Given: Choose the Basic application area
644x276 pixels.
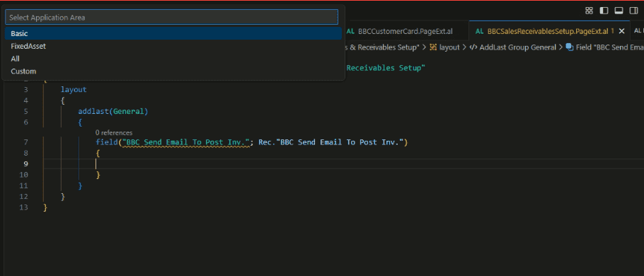Looking at the screenshot, I should point(173,34).
